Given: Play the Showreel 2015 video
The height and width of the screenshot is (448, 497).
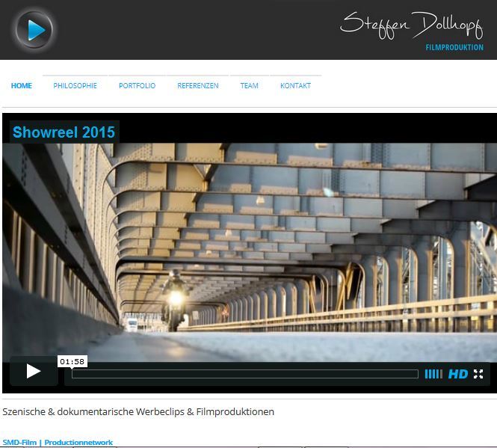Looking at the screenshot, I should click(34, 371).
